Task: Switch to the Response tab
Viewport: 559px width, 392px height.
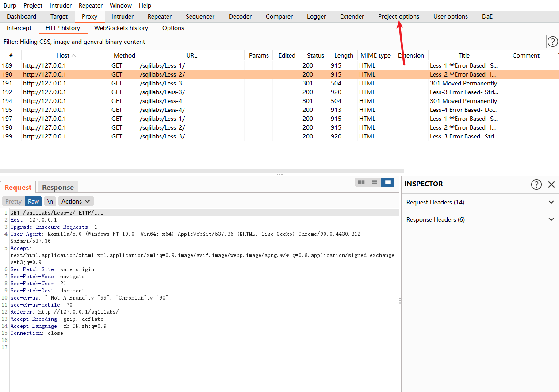Action: (57, 187)
